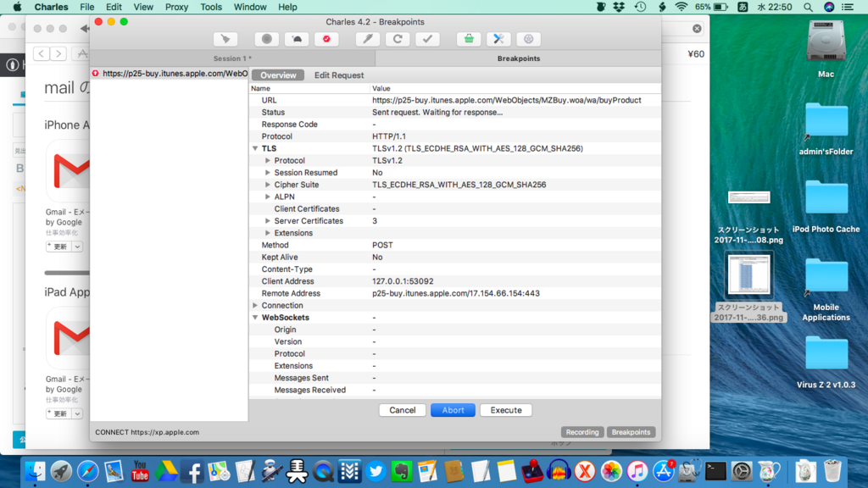The image size is (868, 488).
Task: Open Time Machine menu bar icon
Action: (x=641, y=7)
